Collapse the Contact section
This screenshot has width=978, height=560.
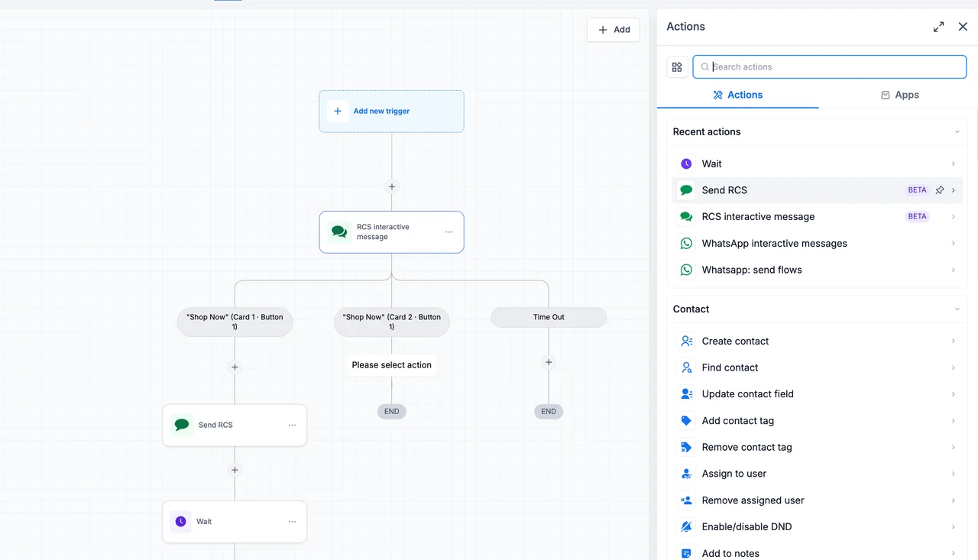pos(957,309)
